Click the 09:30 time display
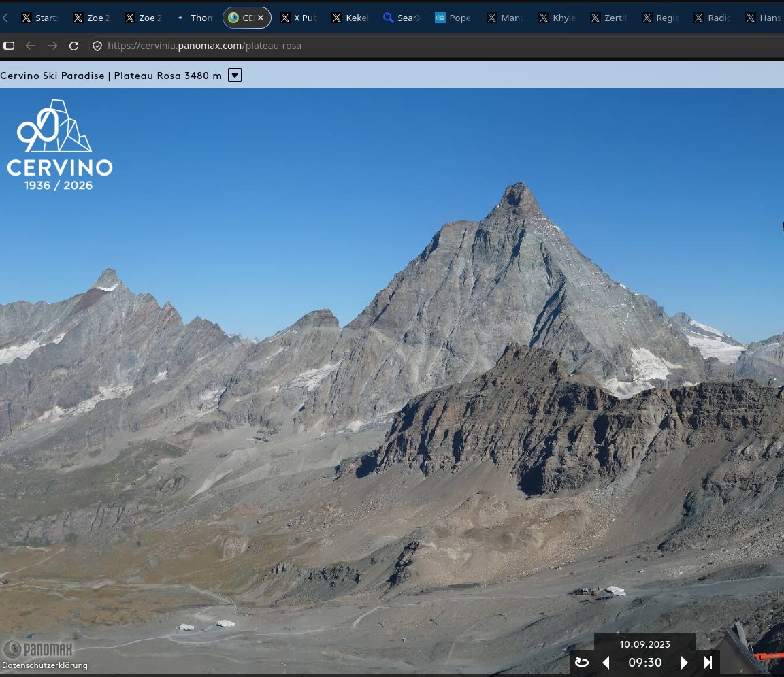This screenshot has width=784, height=677. click(645, 663)
